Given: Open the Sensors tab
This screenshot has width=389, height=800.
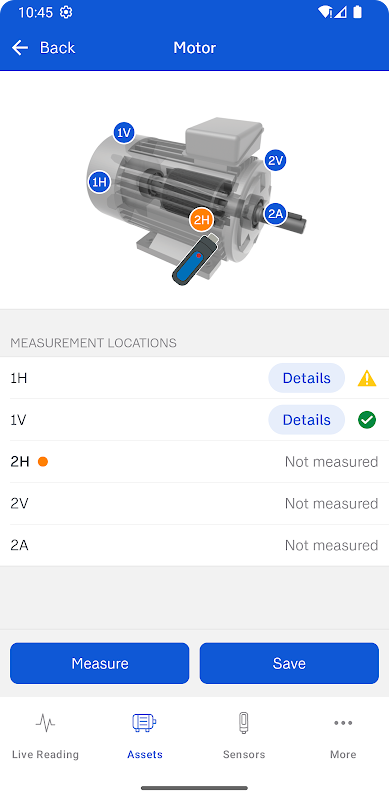Looking at the screenshot, I should click(x=244, y=736).
